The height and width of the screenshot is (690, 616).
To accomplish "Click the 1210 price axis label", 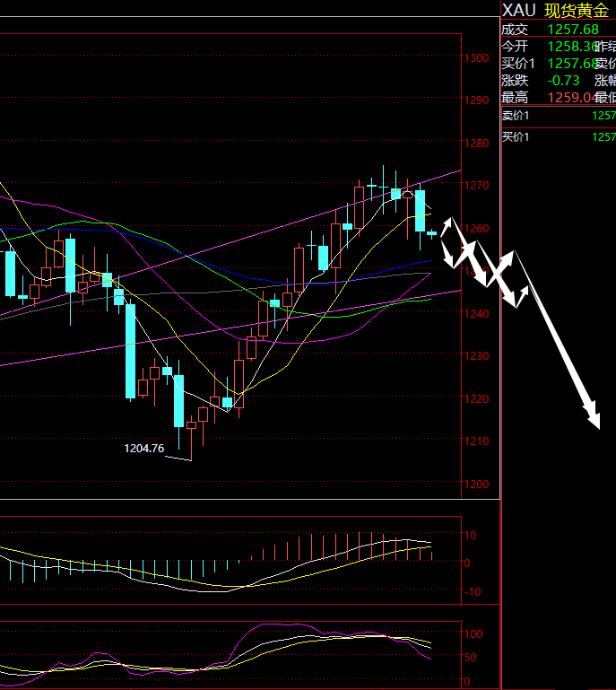I will point(477,441).
